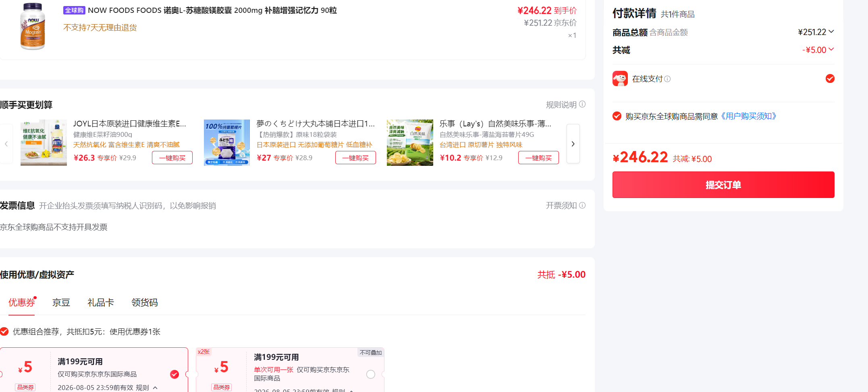Click the 不可叠加 label on the second coupon
Screen dimensions: 868x392
(x=371, y=353)
